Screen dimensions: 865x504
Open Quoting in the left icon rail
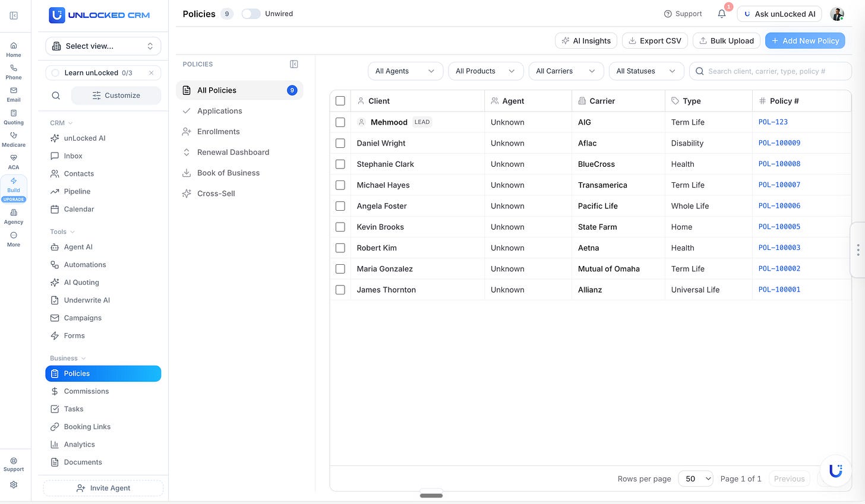14,117
